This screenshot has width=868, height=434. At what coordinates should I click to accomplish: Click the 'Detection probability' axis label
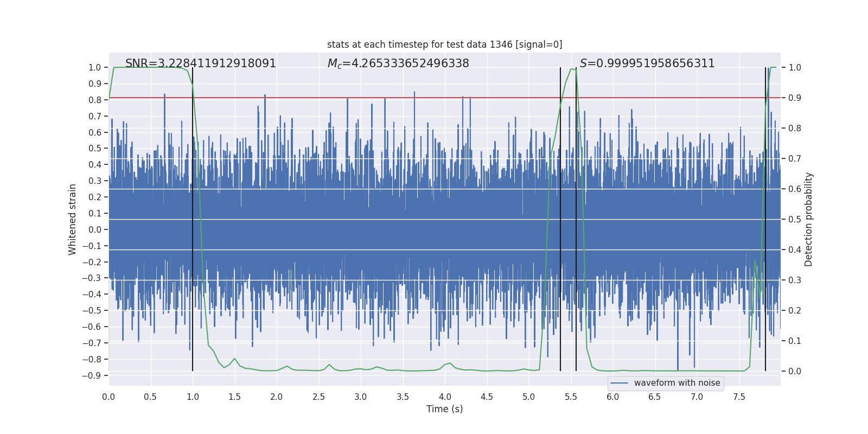click(809, 219)
